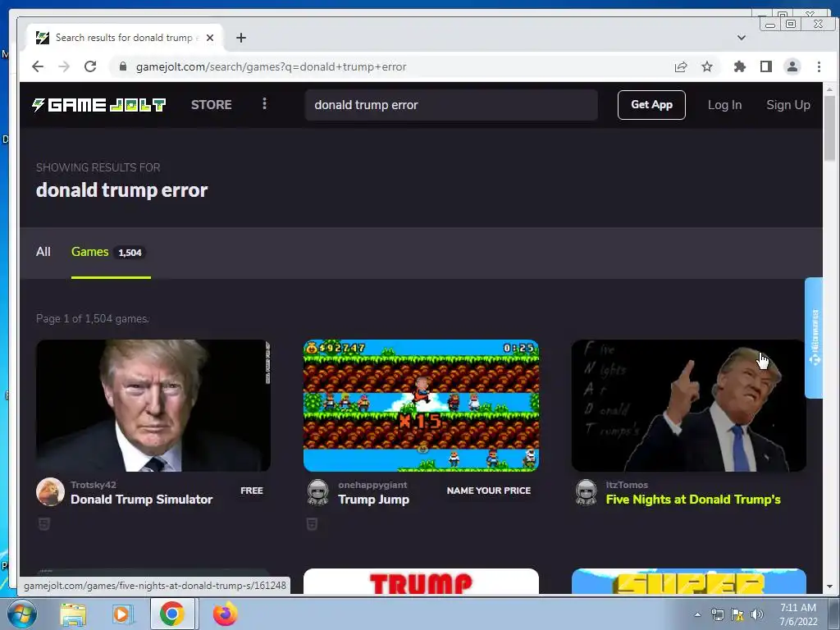Screen dimensions: 840x630
Task: View site security lock info
Action: (123, 66)
